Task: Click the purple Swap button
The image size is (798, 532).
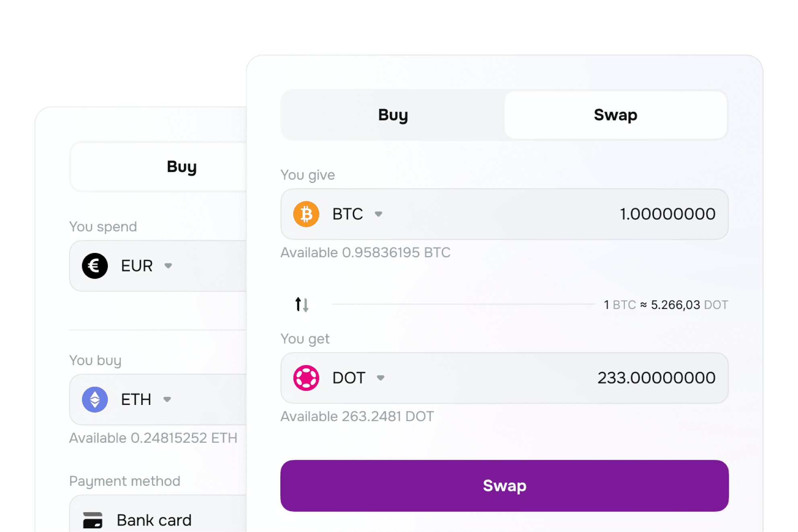Action: pyautogui.click(x=504, y=486)
